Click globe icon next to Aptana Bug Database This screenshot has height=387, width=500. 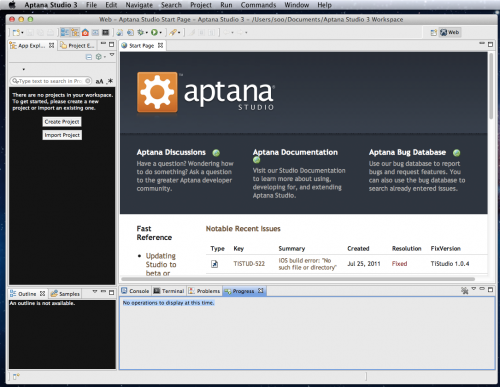tap(456, 153)
